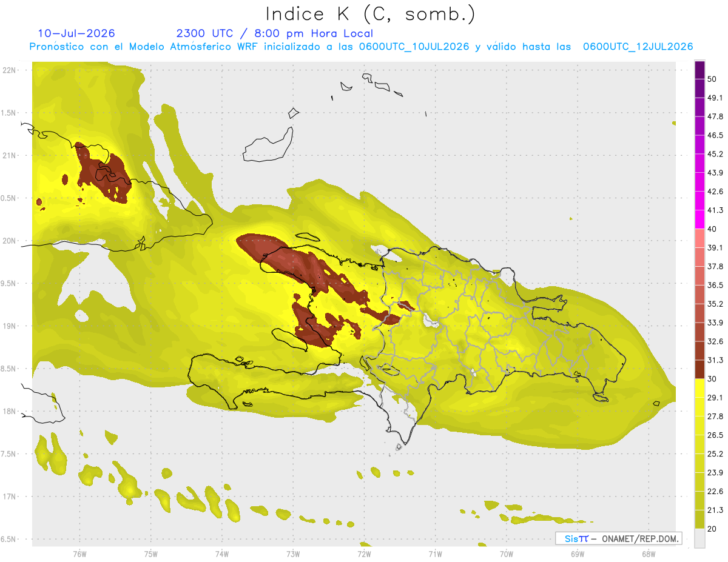Click the "19N" latitude axis label
The image size is (728, 562).
coord(10,326)
